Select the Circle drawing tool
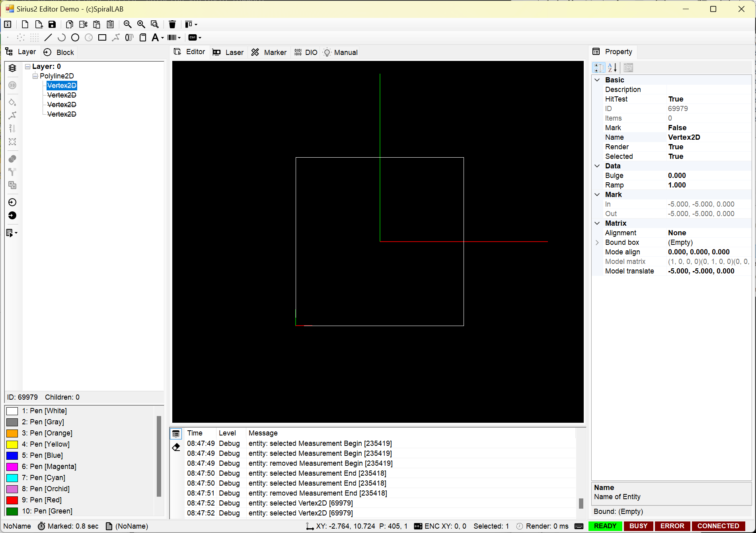 click(75, 37)
